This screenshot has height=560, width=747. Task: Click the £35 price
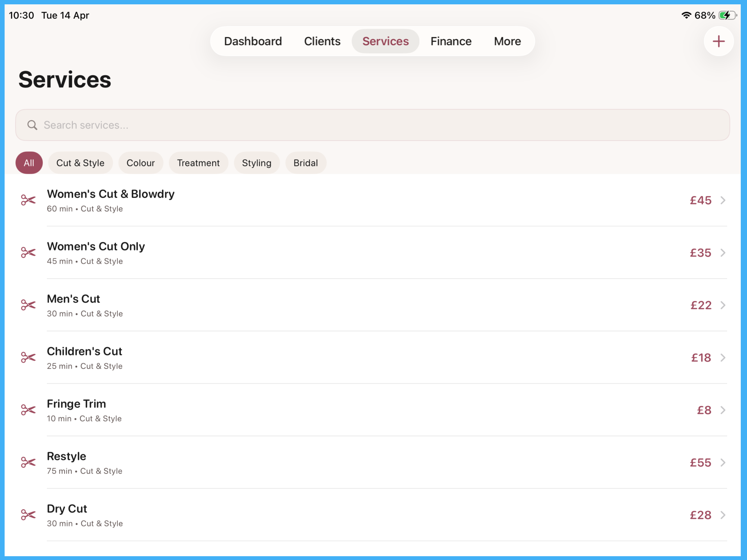(x=700, y=253)
